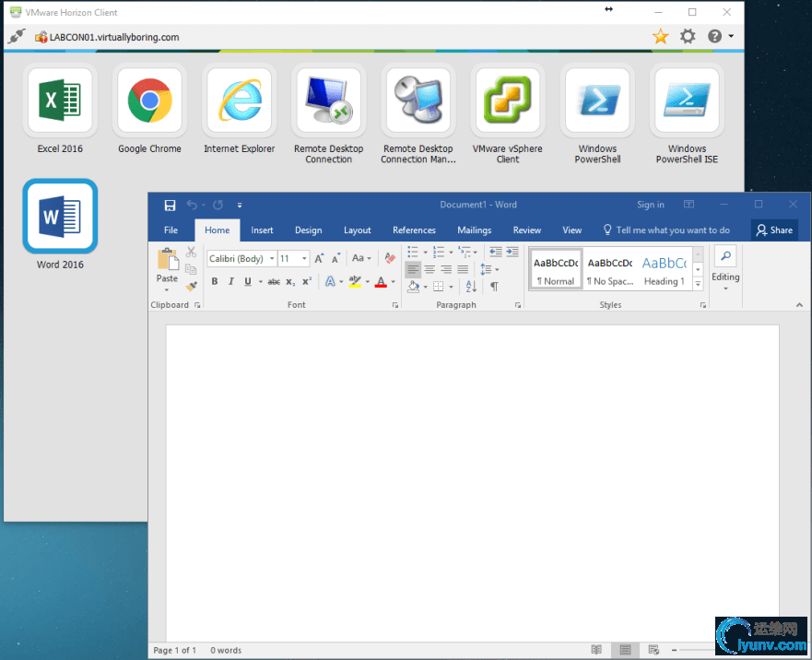The height and width of the screenshot is (660, 812).
Task: Launch Internet Explorer published app
Action: click(240, 100)
